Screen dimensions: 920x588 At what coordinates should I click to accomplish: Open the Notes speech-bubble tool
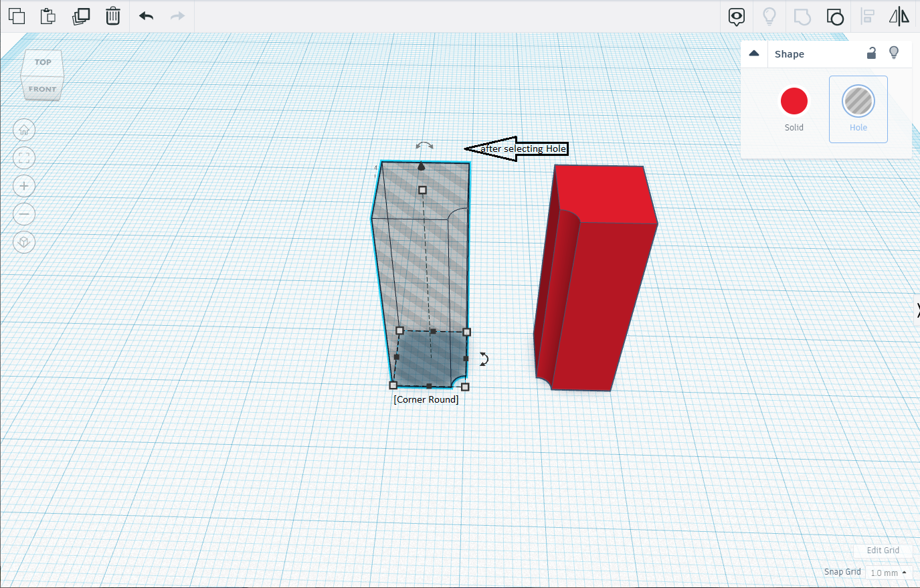737,17
